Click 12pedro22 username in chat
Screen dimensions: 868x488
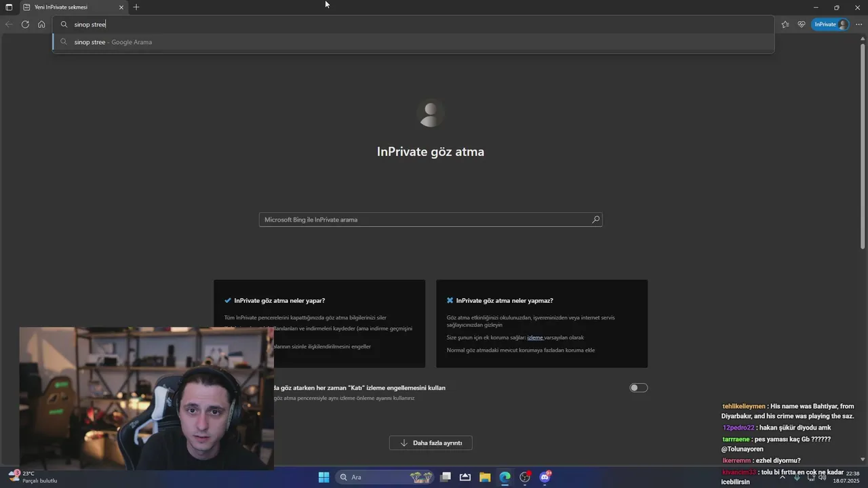click(x=738, y=428)
